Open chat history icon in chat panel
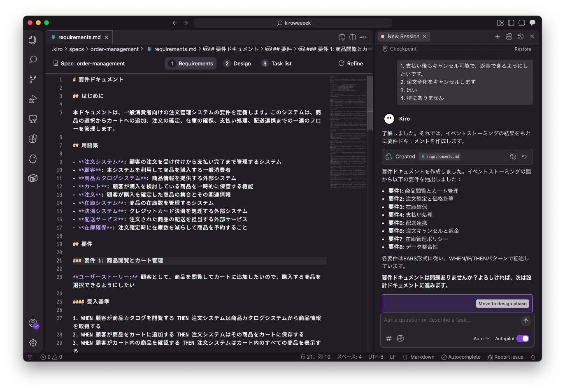 (x=521, y=37)
